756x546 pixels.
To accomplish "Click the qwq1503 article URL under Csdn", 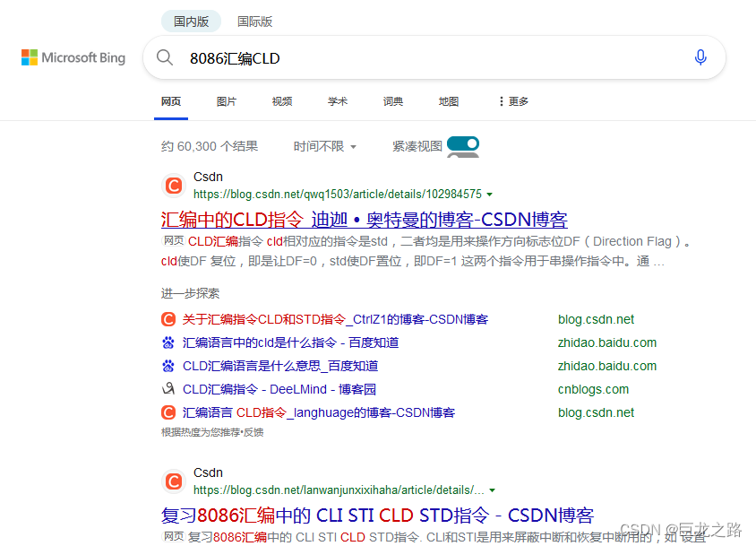I will pyautogui.click(x=338, y=194).
